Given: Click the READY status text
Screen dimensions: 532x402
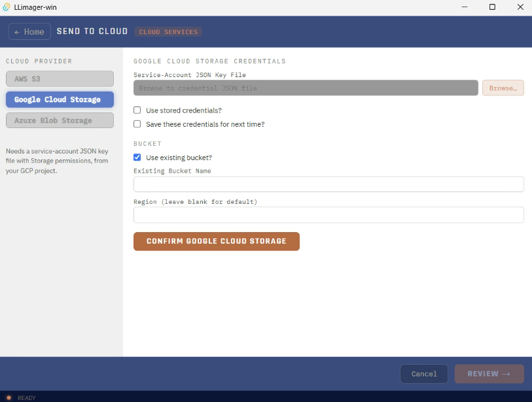Looking at the screenshot, I should click(26, 398).
